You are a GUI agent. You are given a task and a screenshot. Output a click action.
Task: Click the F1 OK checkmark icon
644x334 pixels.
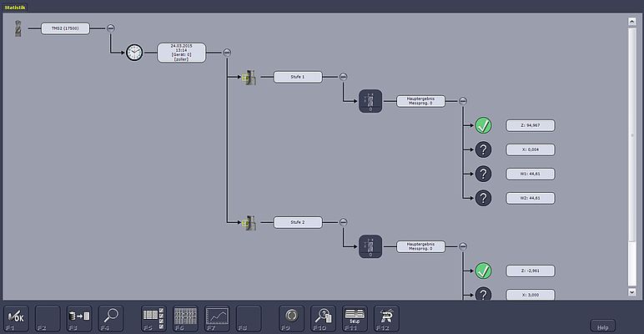tap(16, 316)
